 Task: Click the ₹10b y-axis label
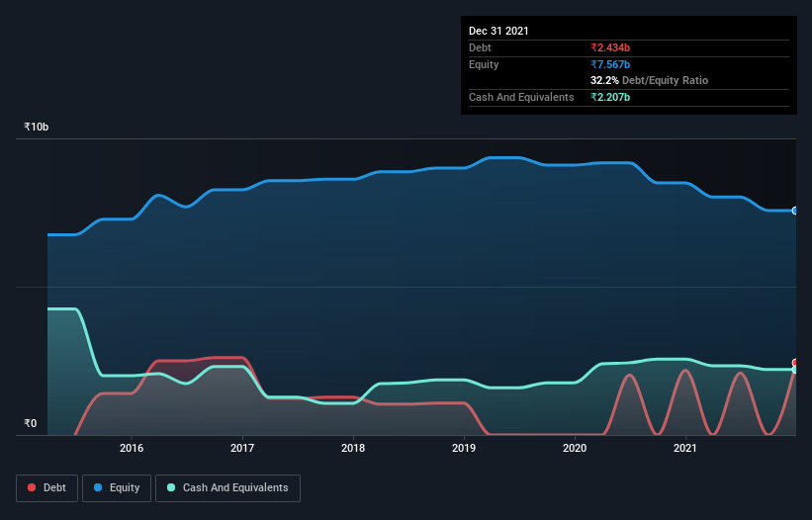(x=37, y=127)
